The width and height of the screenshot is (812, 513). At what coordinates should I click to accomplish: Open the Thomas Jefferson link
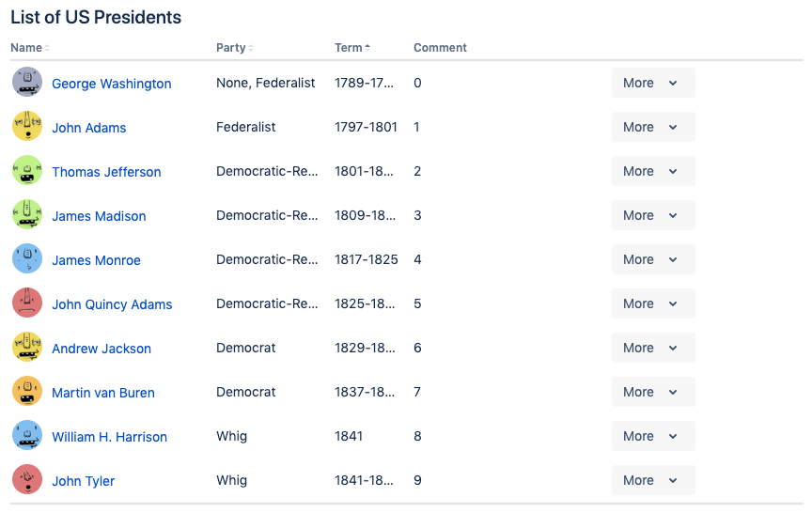click(x=106, y=172)
